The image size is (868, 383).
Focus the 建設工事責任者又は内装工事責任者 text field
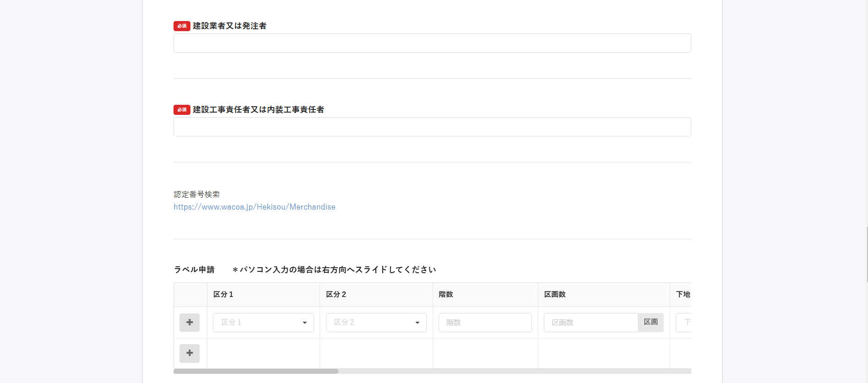click(x=432, y=127)
